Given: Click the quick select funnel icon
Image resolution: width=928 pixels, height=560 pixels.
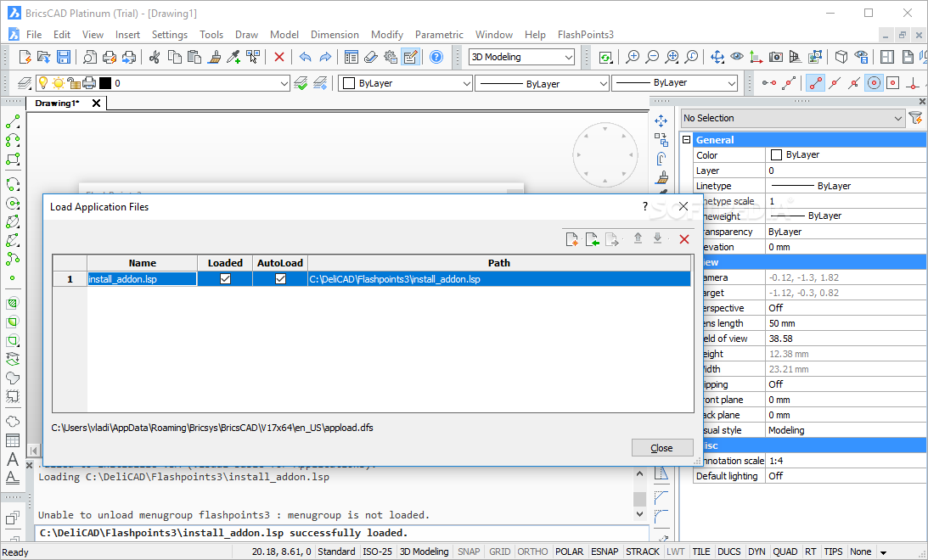Looking at the screenshot, I should pos(915,118).
